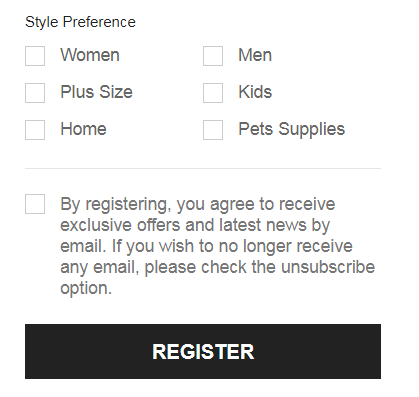The height and width of the screenshot is (397, 419).
Task: Select the Kids checkbox
Action: tap(213, 93)
